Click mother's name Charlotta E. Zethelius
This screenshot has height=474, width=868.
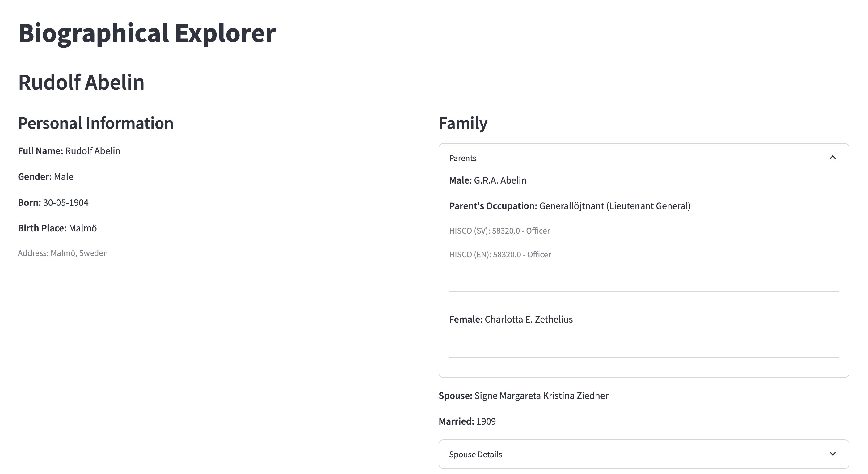click(528, 319)
